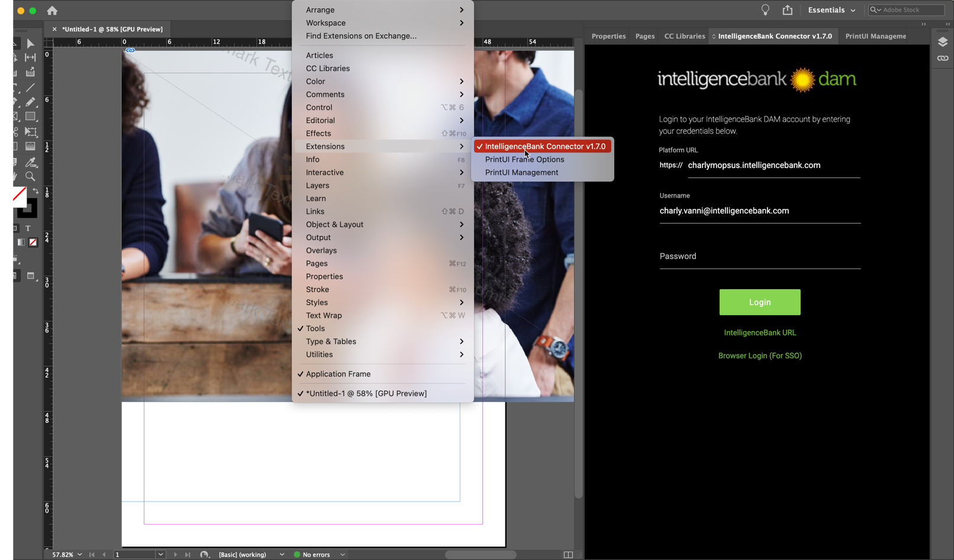954x560 pixels.
Task: Open the Essentials workspace dropdown
Action: (831, 10)
